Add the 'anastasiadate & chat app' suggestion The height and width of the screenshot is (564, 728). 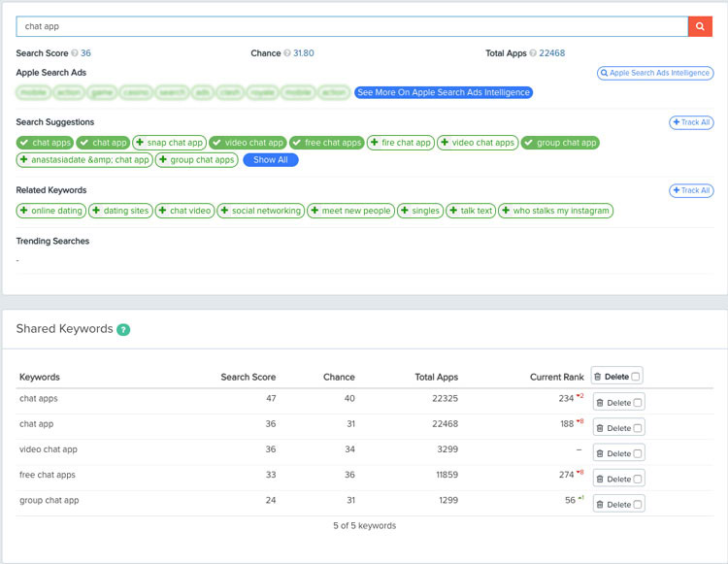84,159
